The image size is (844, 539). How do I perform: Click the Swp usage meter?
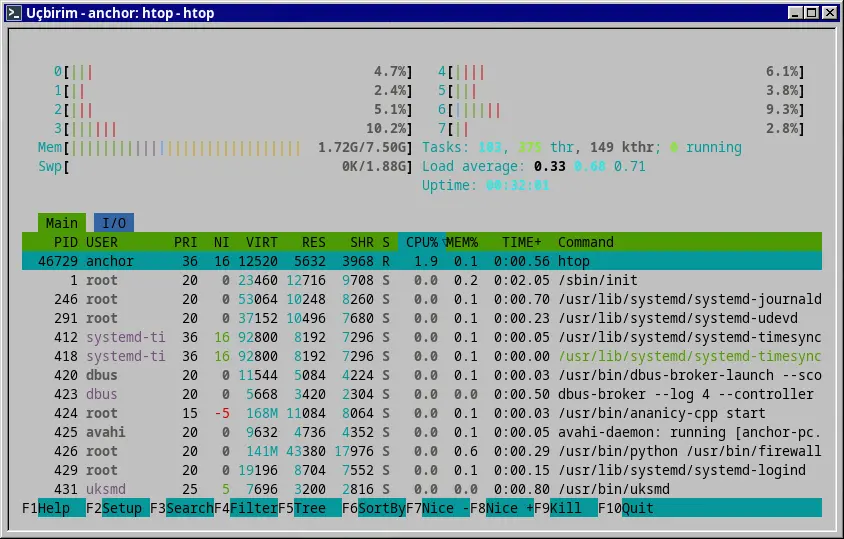[x=225, y=166]
